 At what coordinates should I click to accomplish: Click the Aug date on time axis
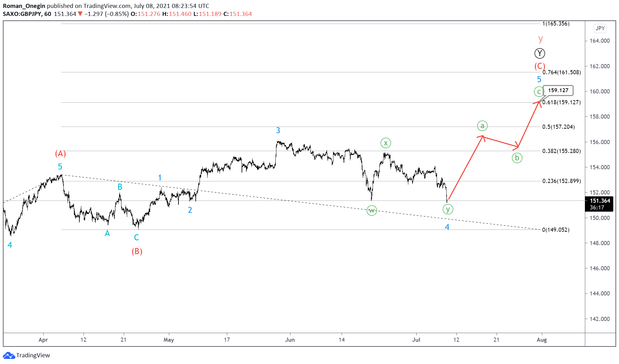pos(542,340)
